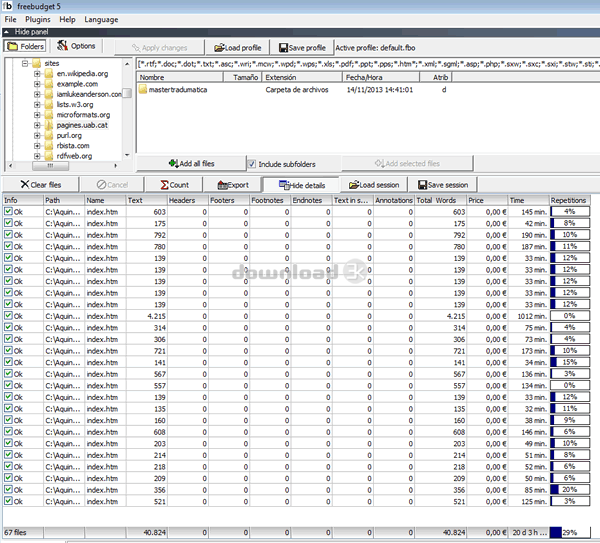Click the file extension filter field

point(368,64)
